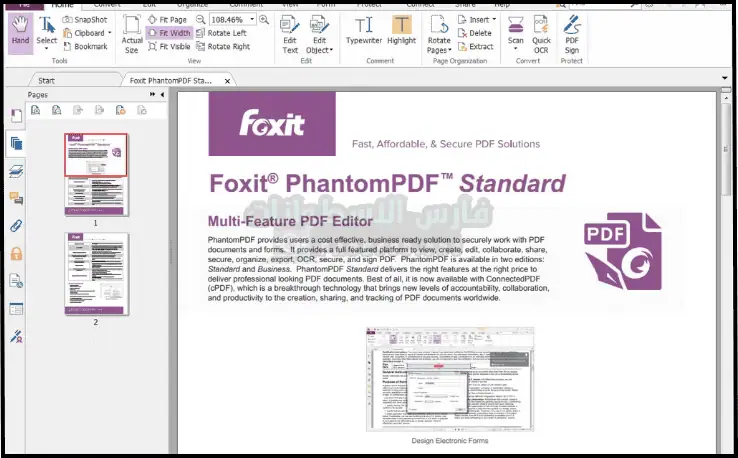Toggle Fit Width view mode
Screen dimensions: 738x458
[168, 33]
